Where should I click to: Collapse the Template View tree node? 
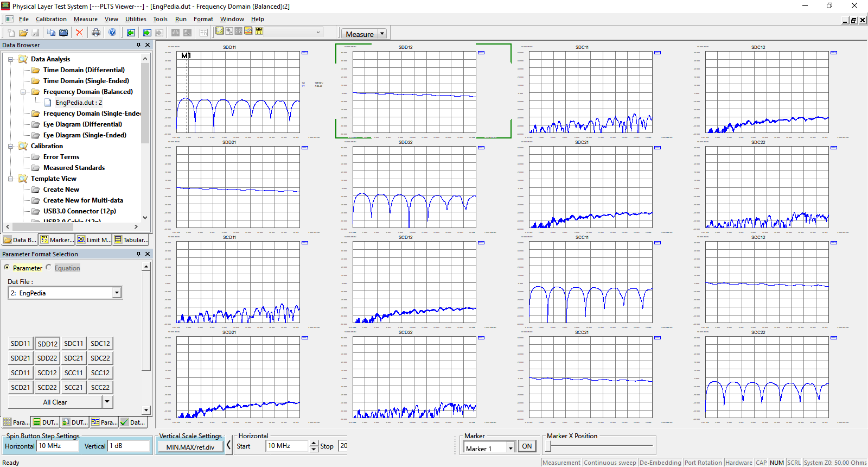10,179
